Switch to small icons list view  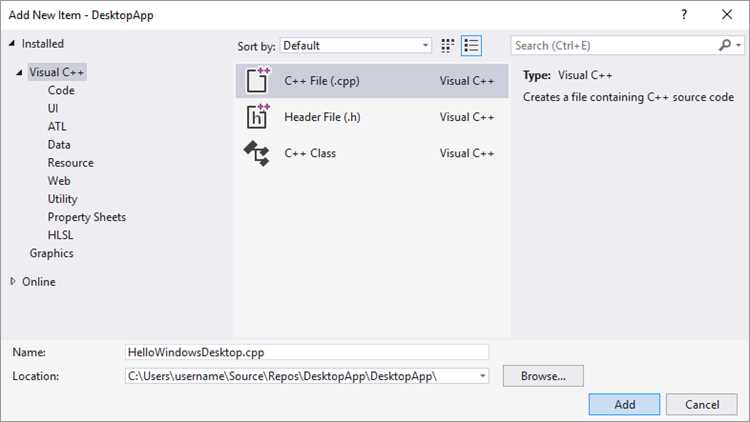[471, 45]
